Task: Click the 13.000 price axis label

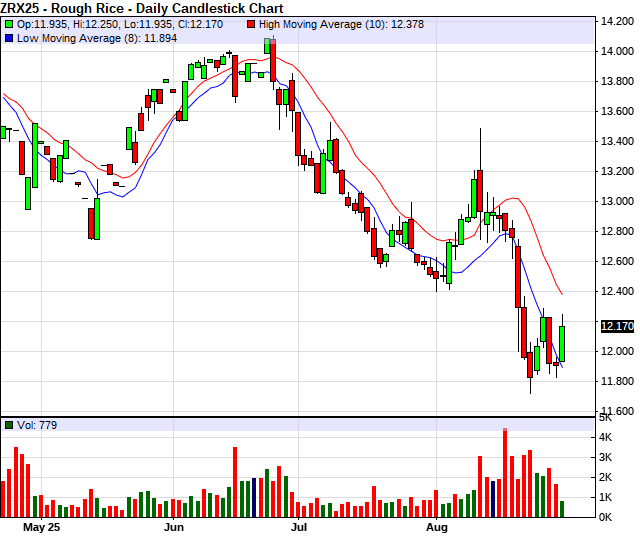Action: (x=614, y=201)
